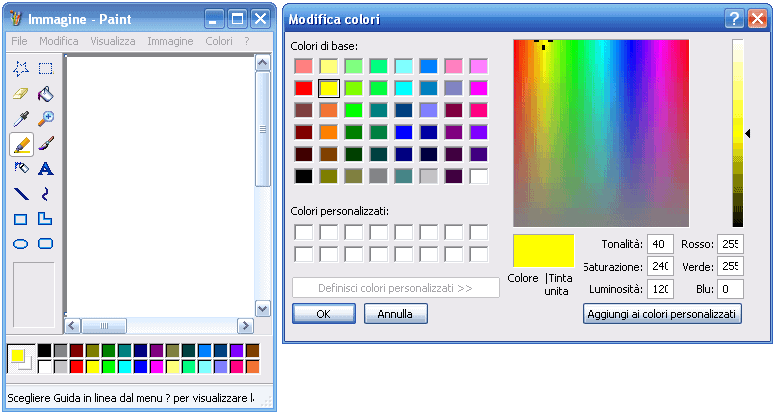Click the Paint application icon in title bar
Screen dimensions: 774x413
point(16,19)
